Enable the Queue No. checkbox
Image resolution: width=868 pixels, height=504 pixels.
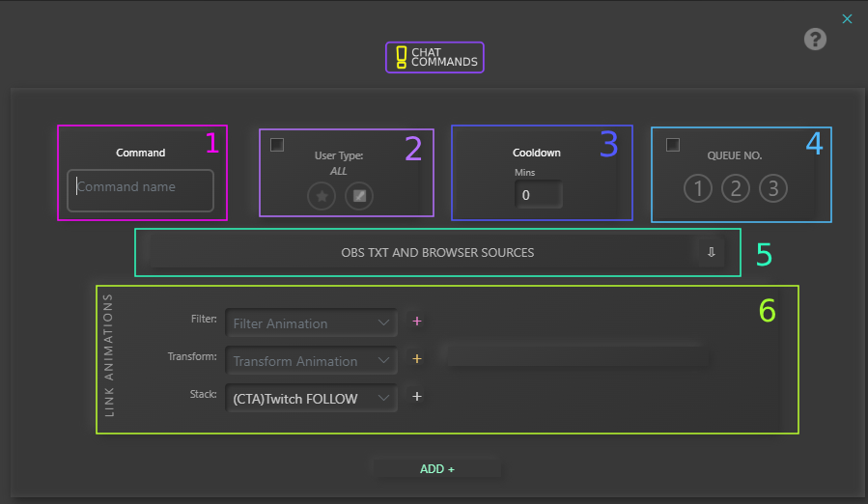[673, 145]
